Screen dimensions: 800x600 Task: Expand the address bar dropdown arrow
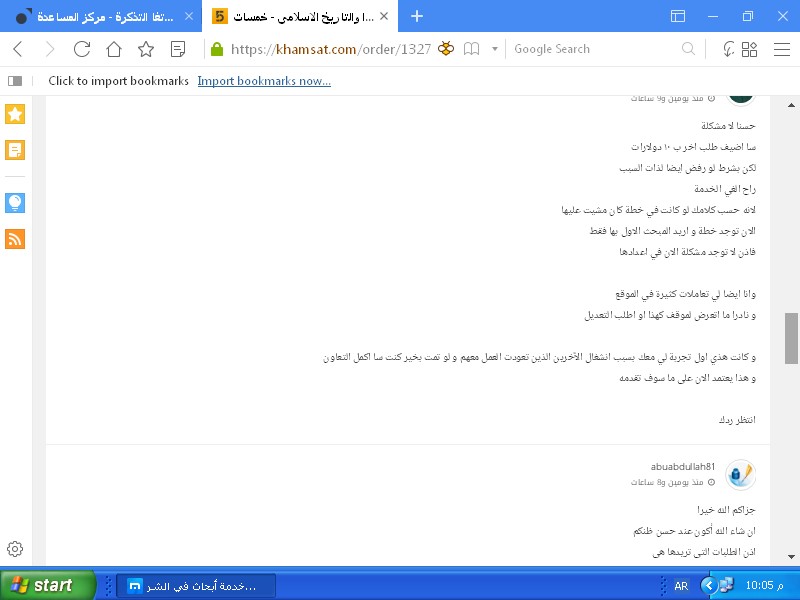494,49
